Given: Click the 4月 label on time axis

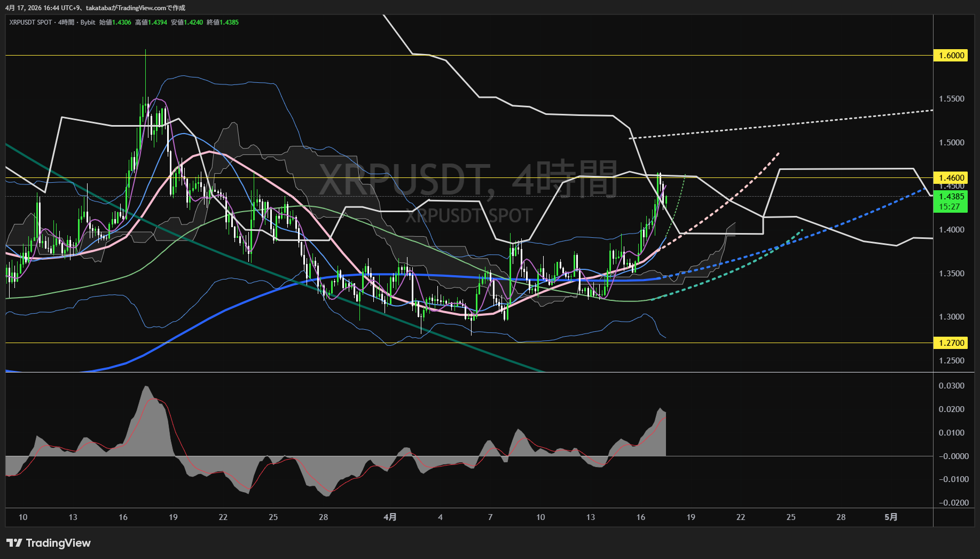Looking at the screenshot, I should [390, 517].
